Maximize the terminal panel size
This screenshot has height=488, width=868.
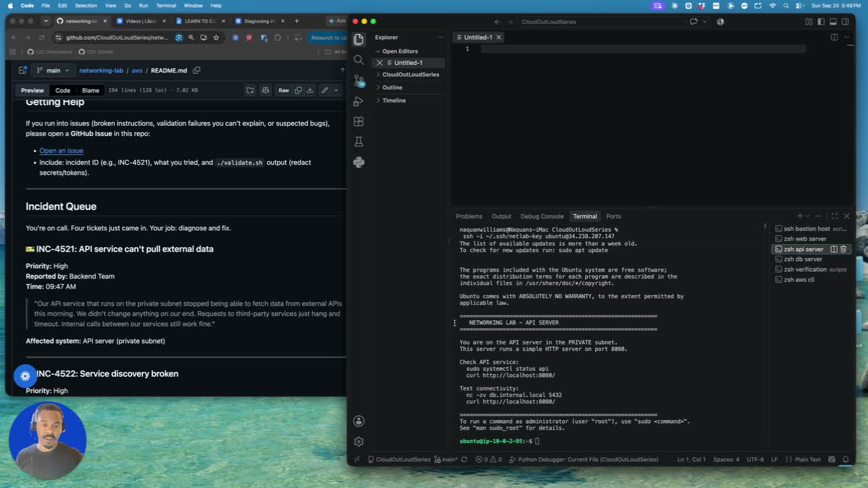click(835, 216)
